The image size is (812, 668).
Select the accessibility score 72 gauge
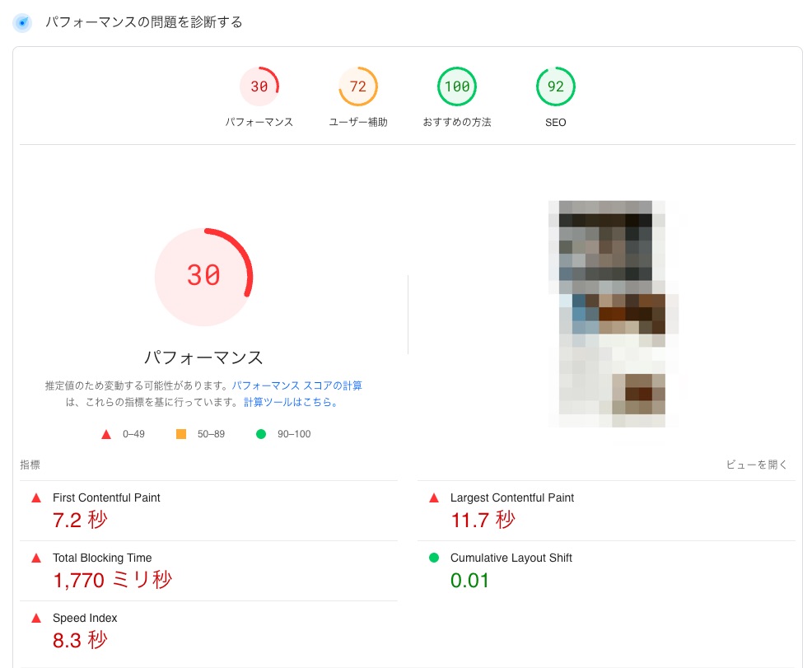(358, 86)
